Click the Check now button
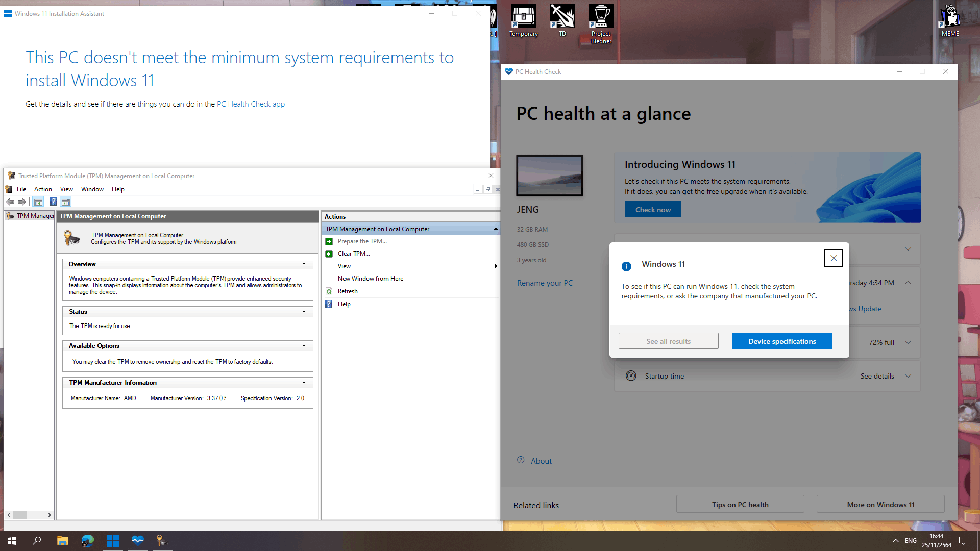Viewport: 980px width, 551px height. point(651,209)
